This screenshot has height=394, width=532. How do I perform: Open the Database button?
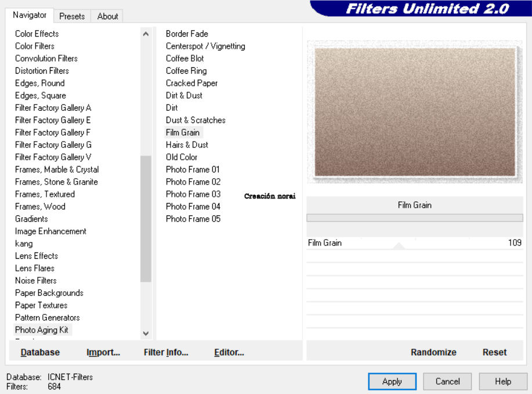coord(40,352)
